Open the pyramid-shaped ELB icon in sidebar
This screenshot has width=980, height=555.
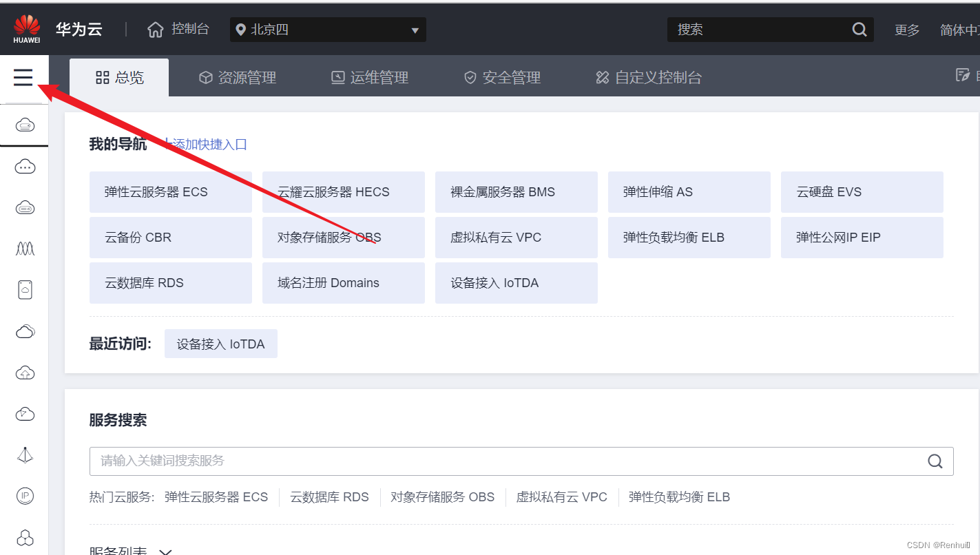pos(25,455)
